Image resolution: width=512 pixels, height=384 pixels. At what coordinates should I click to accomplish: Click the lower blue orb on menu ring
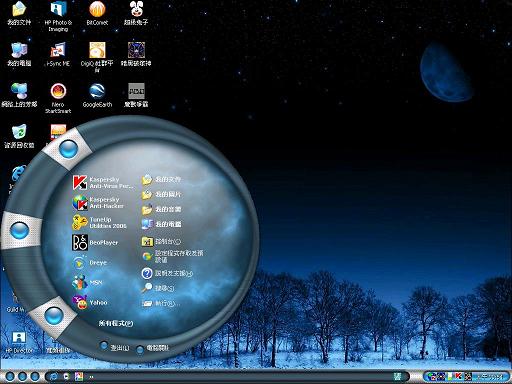tap(54, 316)
